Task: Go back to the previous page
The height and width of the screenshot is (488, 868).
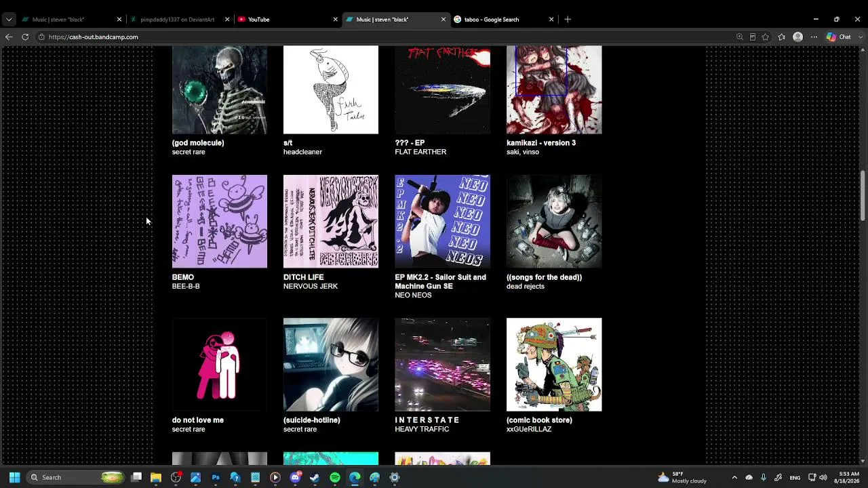Action: tap(9, 37)
